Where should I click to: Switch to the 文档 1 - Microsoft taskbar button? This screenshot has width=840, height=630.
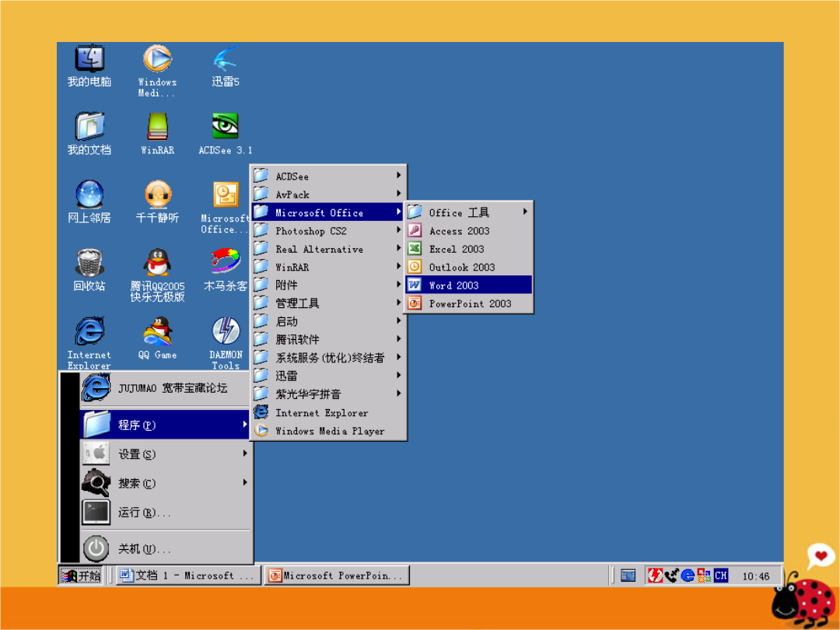click(x=188, y=576)
